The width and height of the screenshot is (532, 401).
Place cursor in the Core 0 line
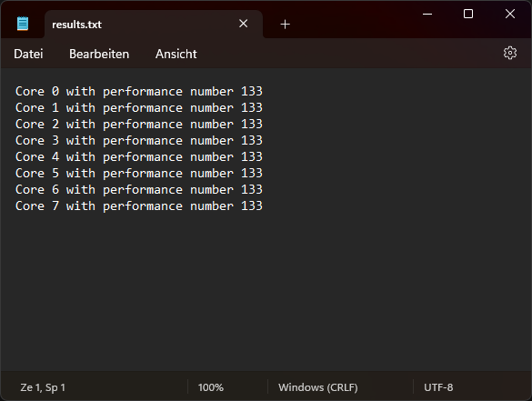coord(139,91)
